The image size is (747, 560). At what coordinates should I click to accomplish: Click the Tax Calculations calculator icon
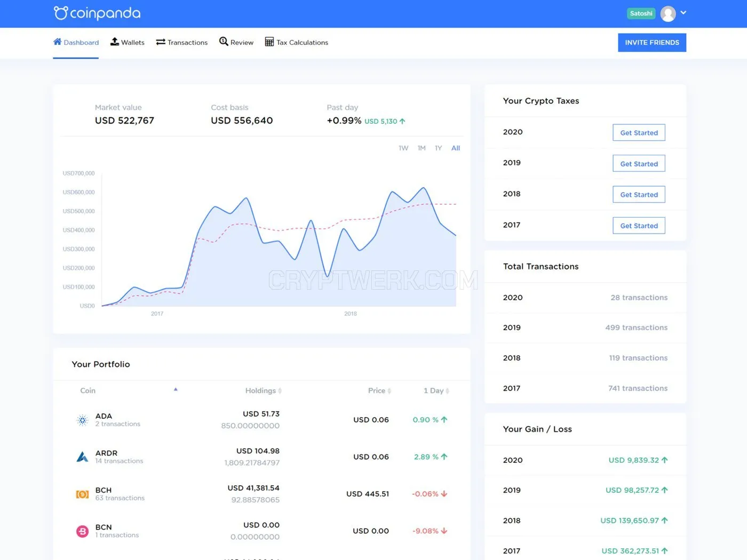[x=269, y=42]
